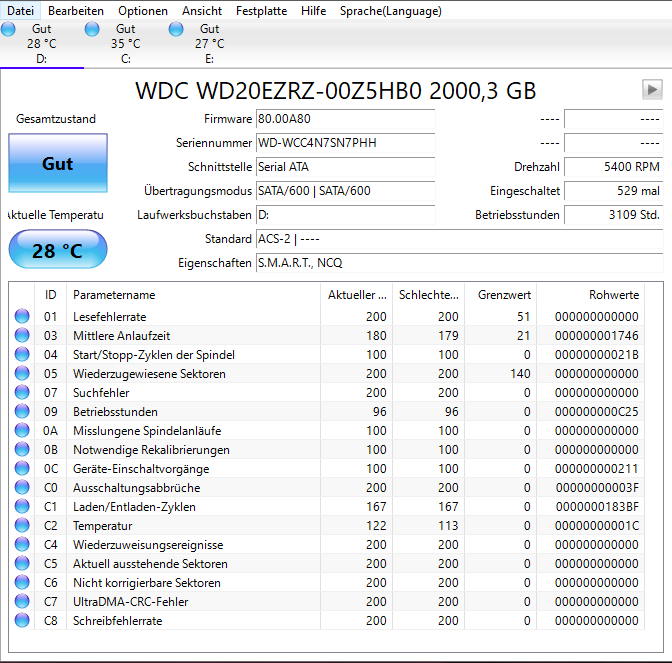
Task: Click status orb of Schreibfehlerrate row
Action: (22, 620)
